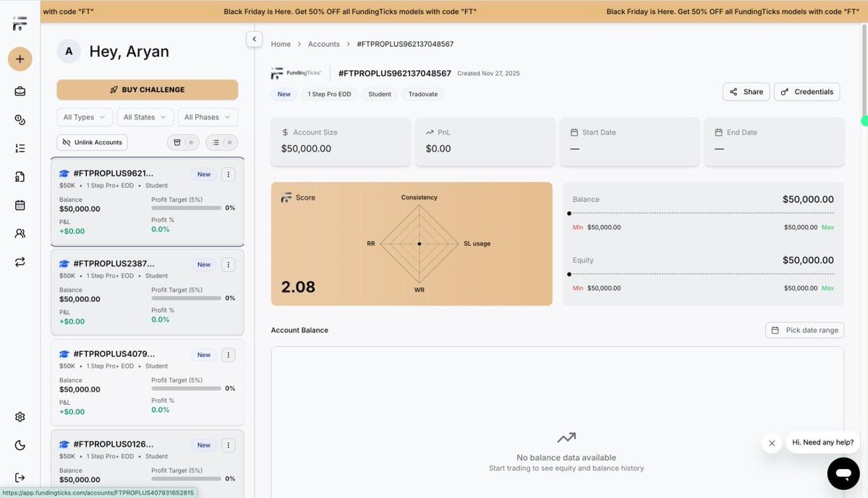This screenshot has height=498, width=868.
Task: Click the user avatar letter A
Action: [x=69, y=51]
